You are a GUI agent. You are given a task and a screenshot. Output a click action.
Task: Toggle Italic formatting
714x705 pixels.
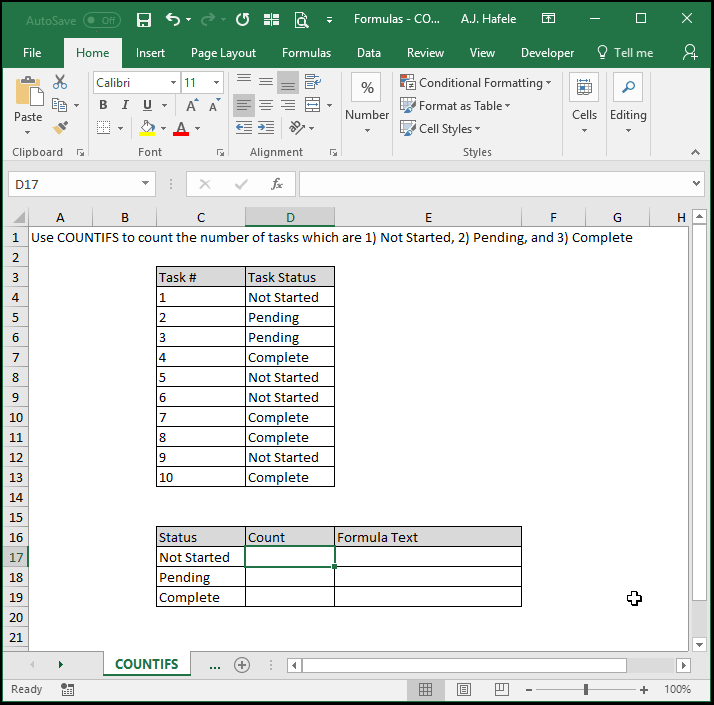coord(125,105)
